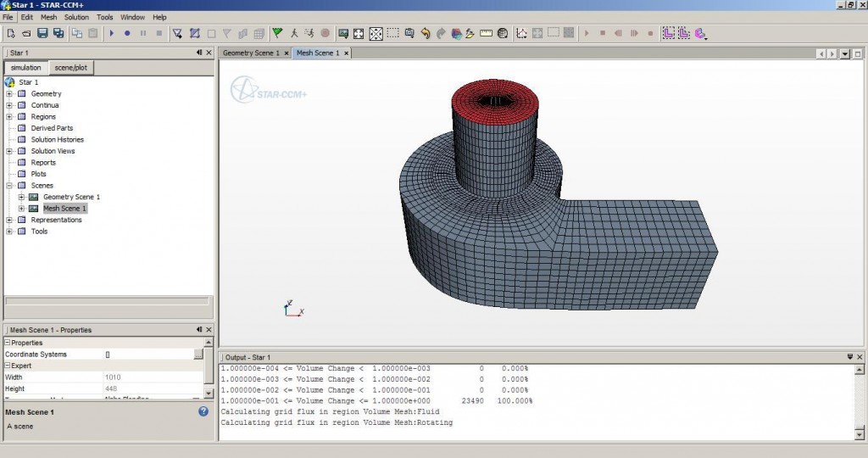This screenshot has width=868, height=458.
Task: Switch to the scene/plot toggle tab
Action: pyautogui.click(x=70, y=67)
